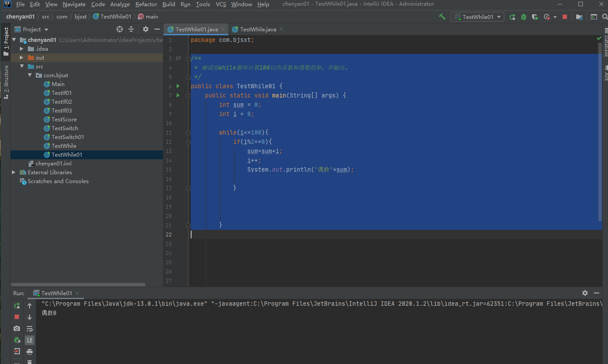Click the locate-file target icon in Project panel
The height and width of the screenshot is (364, 608).
[120, 29]
